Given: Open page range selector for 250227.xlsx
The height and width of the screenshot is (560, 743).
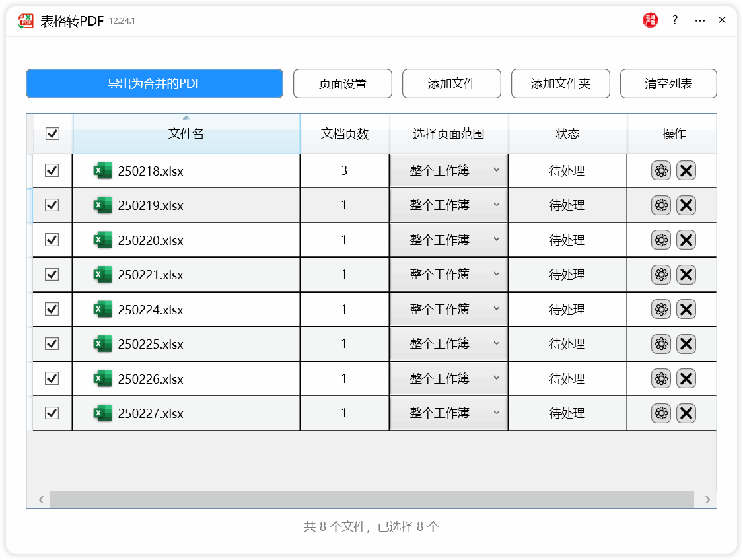Looking at the screenshot, I should (448, 413).
